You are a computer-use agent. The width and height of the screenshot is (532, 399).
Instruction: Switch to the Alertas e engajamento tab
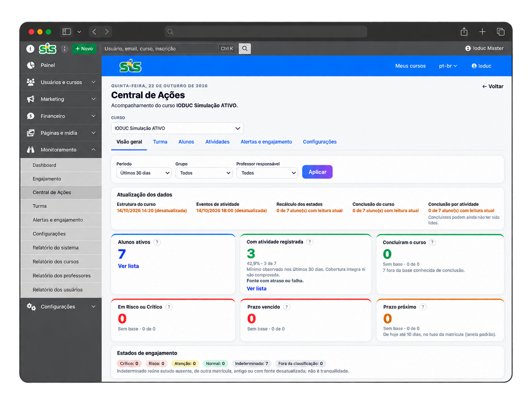click(x=266, y=142)
